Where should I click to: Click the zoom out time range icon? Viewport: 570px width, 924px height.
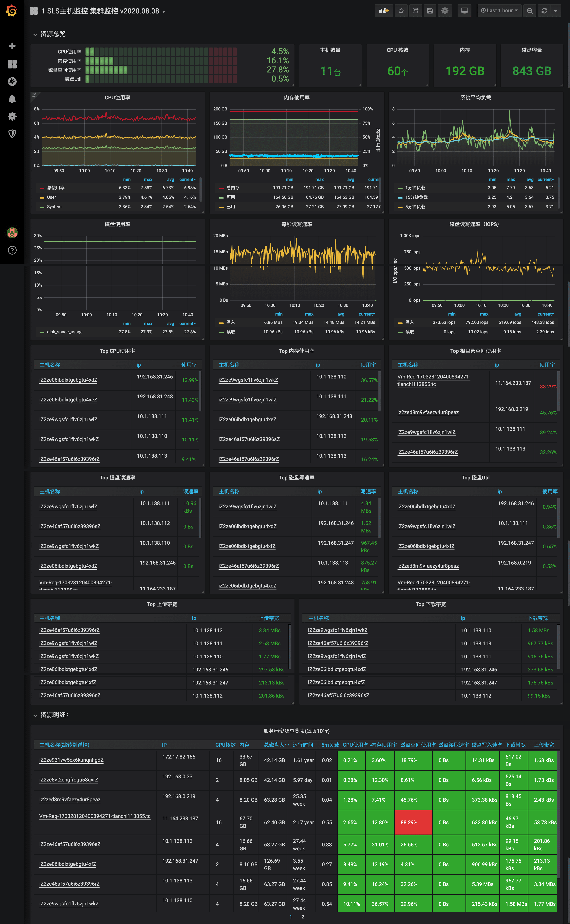tap(530, 11)
